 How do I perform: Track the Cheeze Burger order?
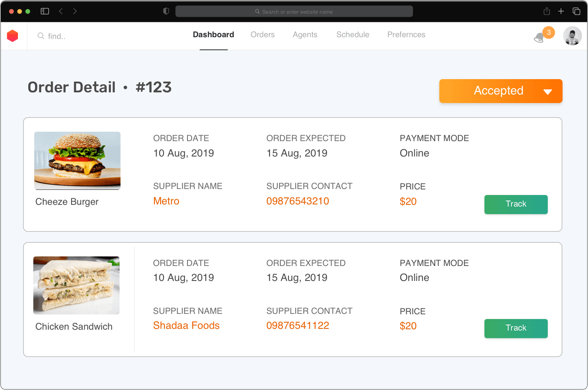click(x=516, y=204)
